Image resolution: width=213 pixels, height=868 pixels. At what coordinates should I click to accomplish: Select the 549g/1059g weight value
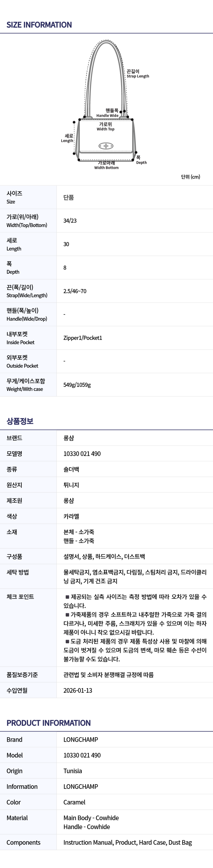[x=77, y=385]
